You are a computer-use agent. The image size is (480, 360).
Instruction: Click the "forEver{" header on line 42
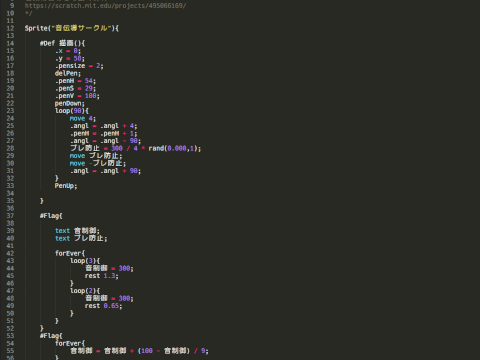(x=70, y=253)
